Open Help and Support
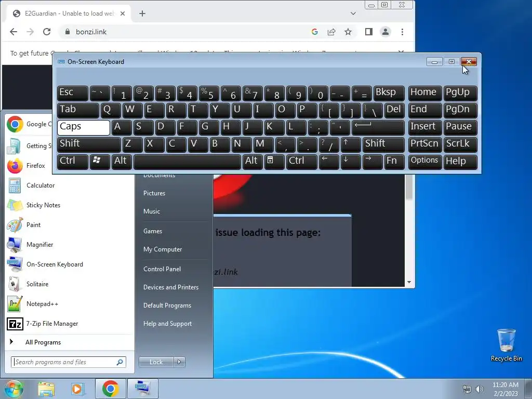The width and height of the screenshot is (532, 399). tap(167, 324)
